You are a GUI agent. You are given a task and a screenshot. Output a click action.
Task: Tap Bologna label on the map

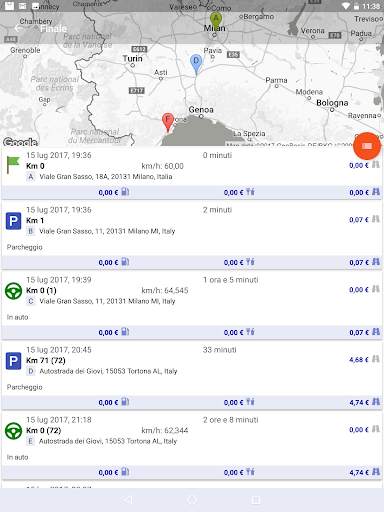pyautogui.click(x=332, y=103)
